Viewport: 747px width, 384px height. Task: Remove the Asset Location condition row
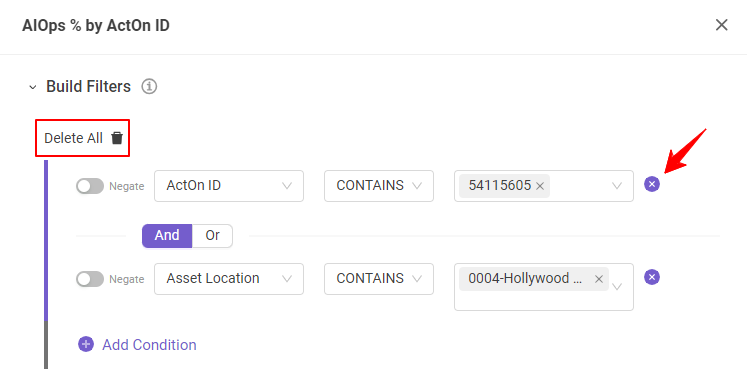[652, 277]
